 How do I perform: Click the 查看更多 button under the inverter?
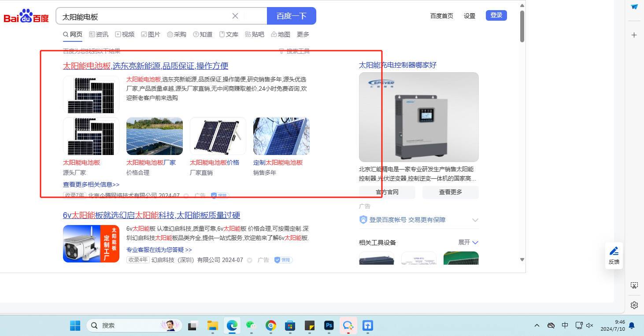click(451, 192)
